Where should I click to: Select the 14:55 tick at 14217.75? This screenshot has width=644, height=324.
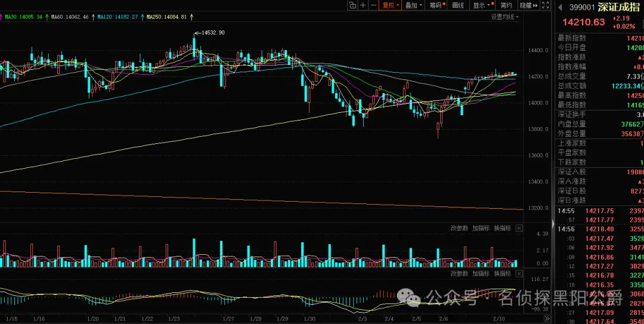[x=600, y=211]
